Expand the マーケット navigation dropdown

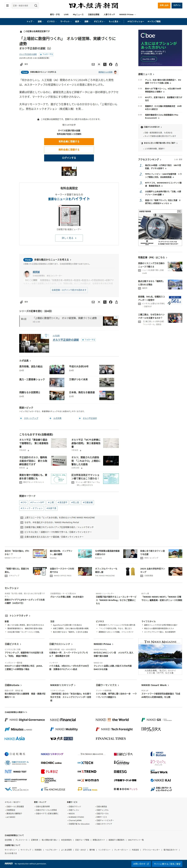point(66,22)
